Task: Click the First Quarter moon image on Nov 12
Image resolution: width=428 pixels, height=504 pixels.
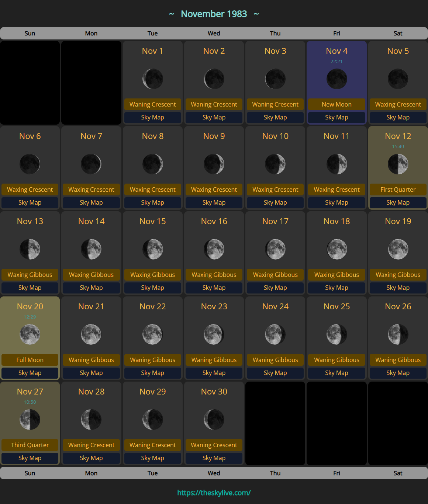Action: [x=398, y=164]
